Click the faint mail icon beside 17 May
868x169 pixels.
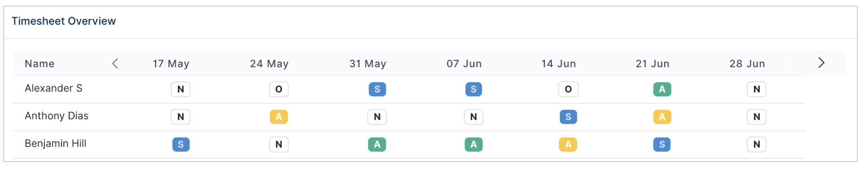(x=203, y=63)
